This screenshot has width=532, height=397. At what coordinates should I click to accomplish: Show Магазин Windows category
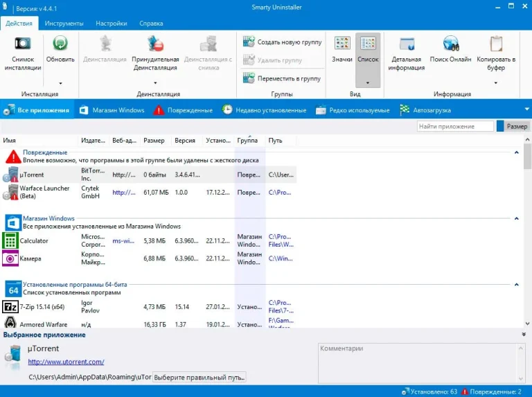[112, 110]
